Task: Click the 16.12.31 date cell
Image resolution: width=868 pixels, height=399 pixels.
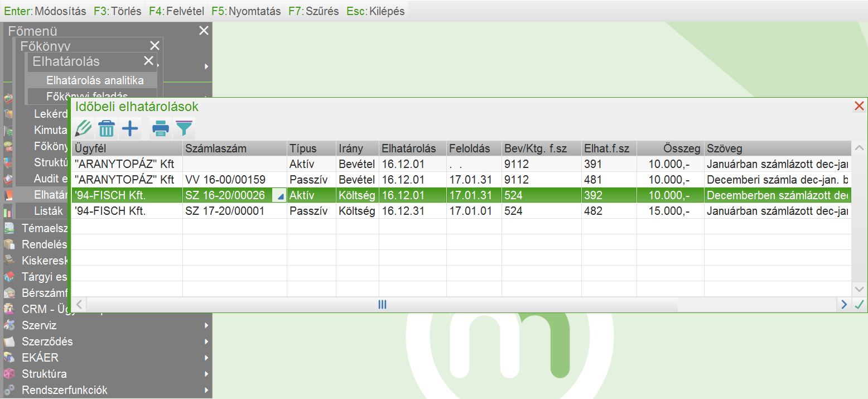Action: [x=412, y=211]
